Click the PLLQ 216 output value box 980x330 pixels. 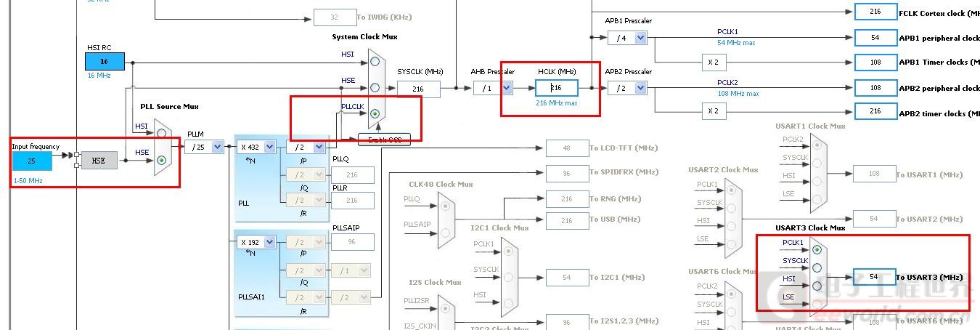pos(353,175)
